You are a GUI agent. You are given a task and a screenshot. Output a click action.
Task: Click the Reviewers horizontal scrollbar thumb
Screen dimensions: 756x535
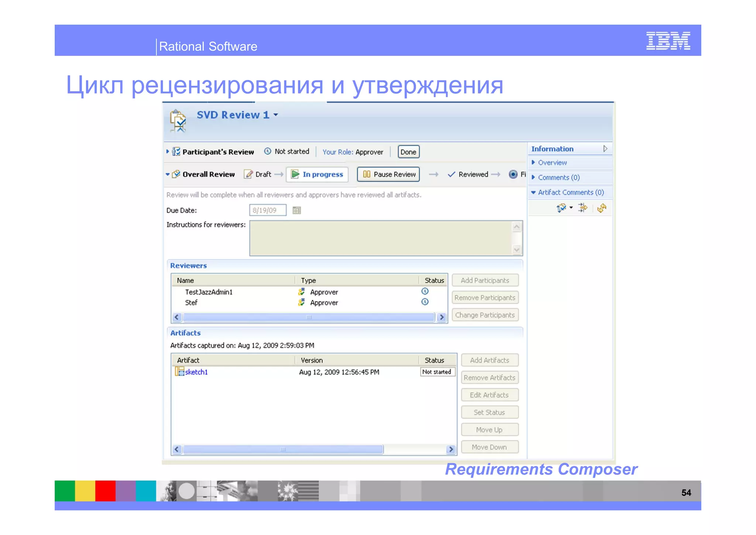tap(309, 317)
